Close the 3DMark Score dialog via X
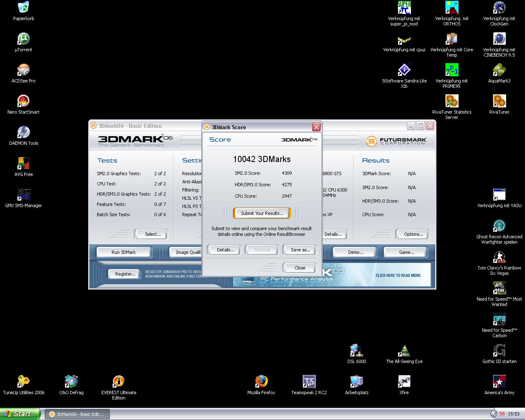This screenshot has width=525, height=420. (316, 127)
